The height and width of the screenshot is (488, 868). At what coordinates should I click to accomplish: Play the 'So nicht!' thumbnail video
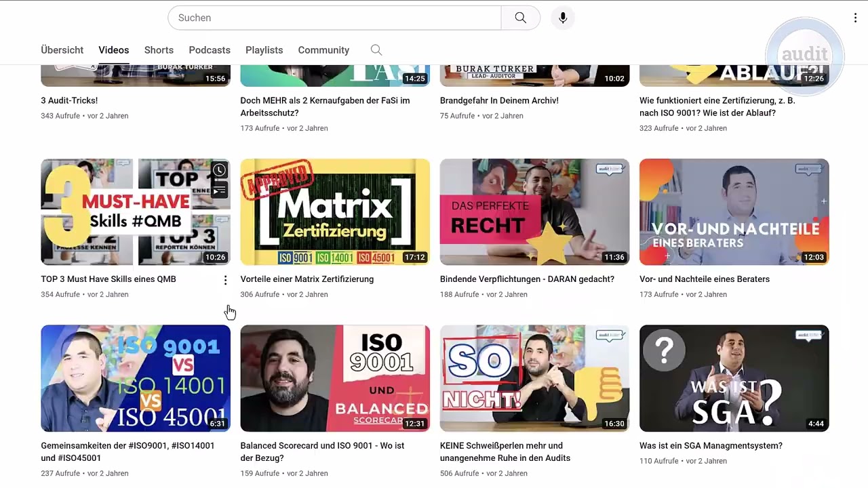534,378
